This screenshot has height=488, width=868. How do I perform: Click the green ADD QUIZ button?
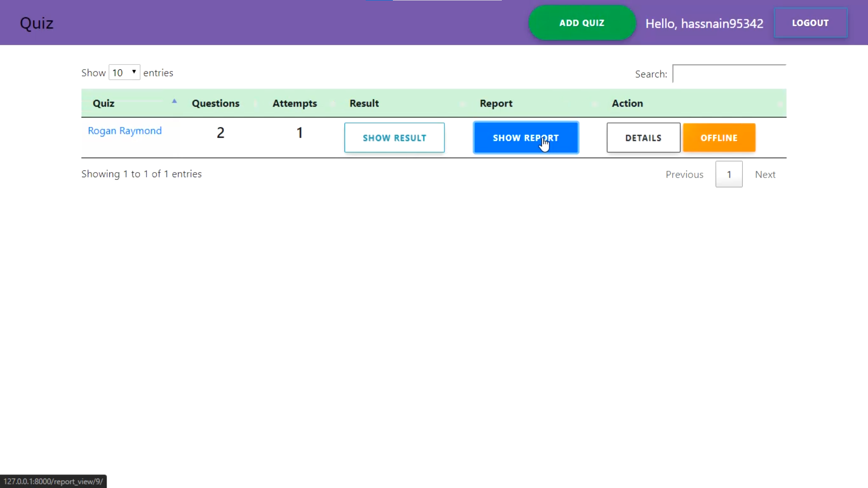click(x=582, y=23)
